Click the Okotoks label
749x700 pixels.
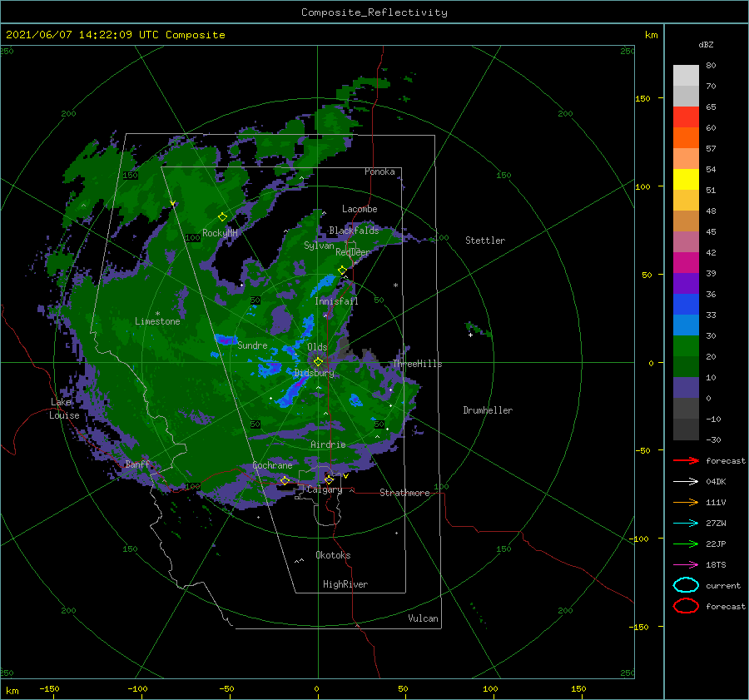point(333,555)
